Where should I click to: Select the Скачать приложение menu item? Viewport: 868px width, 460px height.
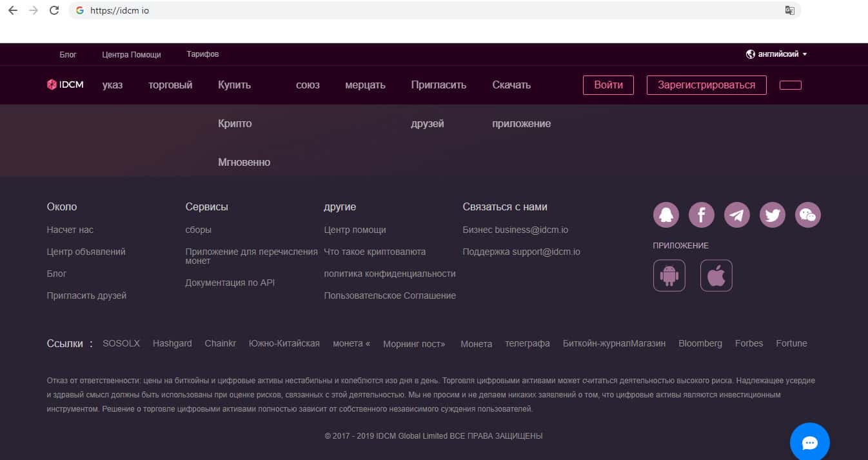511,85
